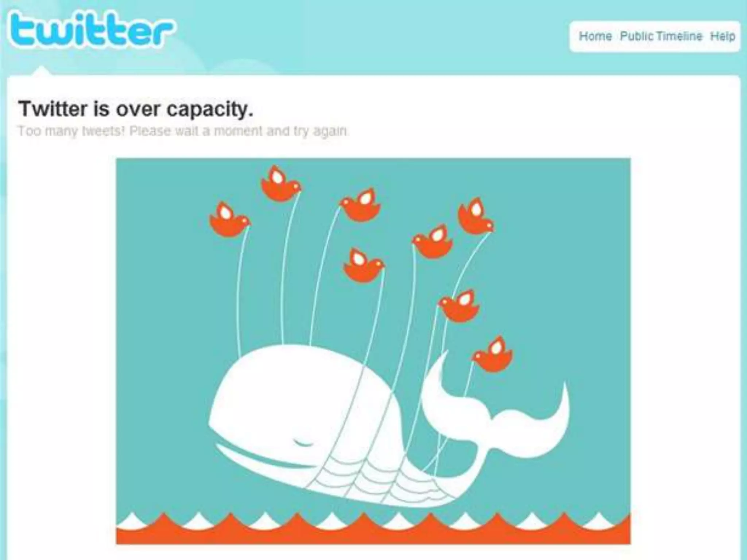Open the Home link
The image size is (747, 560).
[x=595, y=36]
